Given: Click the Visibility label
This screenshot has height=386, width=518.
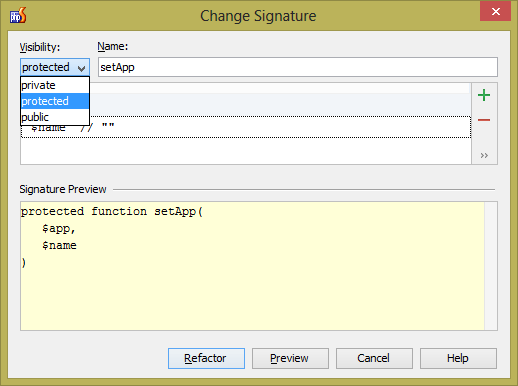Looking at the screenshot, I should pos(40,47).
